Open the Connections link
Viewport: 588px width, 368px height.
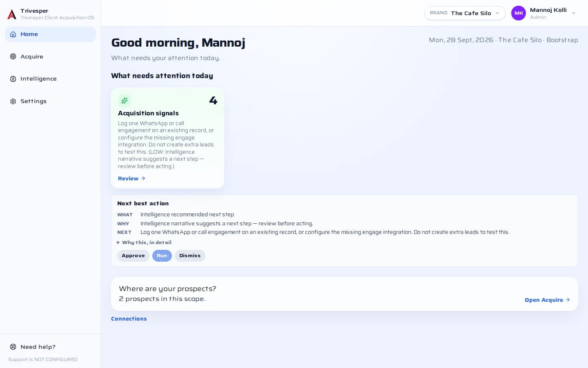[129, 319]
